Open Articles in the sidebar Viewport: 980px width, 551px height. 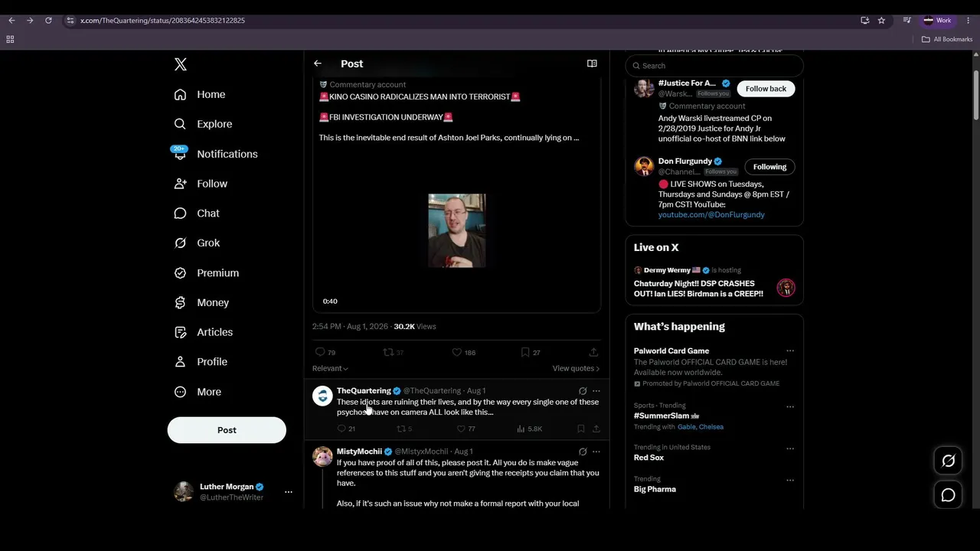click(x=203, y=332)
